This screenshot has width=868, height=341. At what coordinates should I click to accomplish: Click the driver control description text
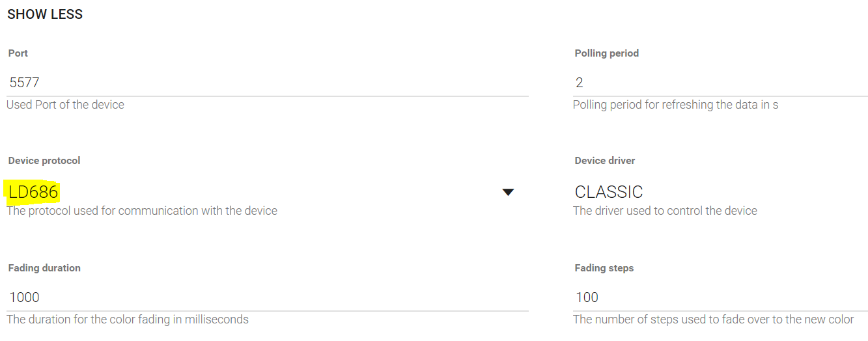tap(665, 211)
